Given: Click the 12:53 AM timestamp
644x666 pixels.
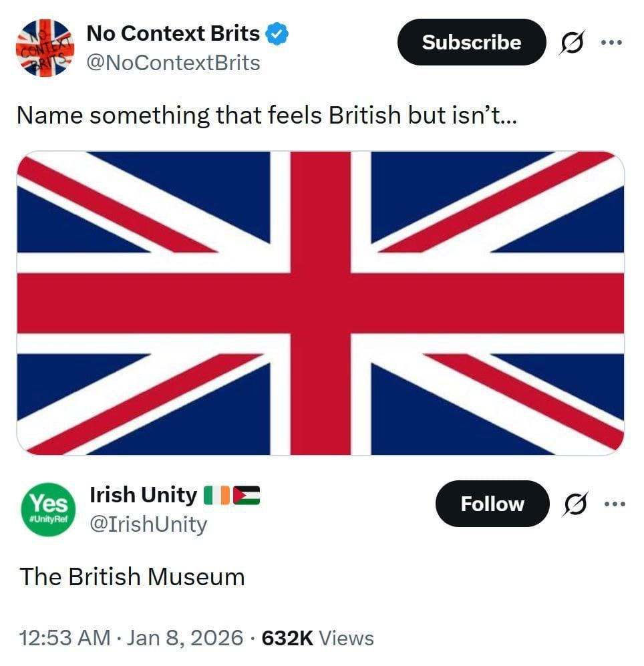Looking at the screenshot, I should tap(65, 638).
